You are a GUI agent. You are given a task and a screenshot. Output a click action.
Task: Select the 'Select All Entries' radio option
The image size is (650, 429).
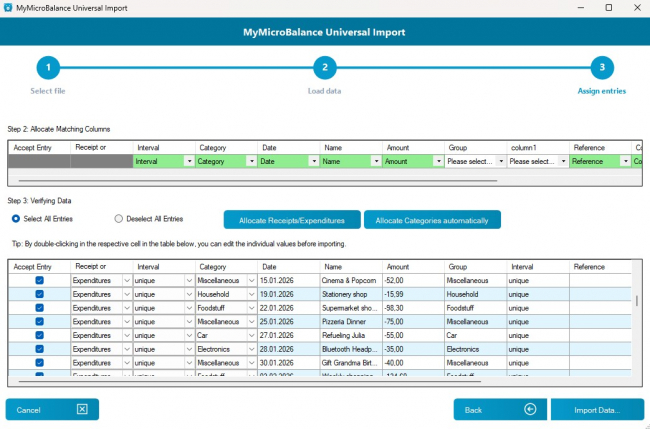16,218
